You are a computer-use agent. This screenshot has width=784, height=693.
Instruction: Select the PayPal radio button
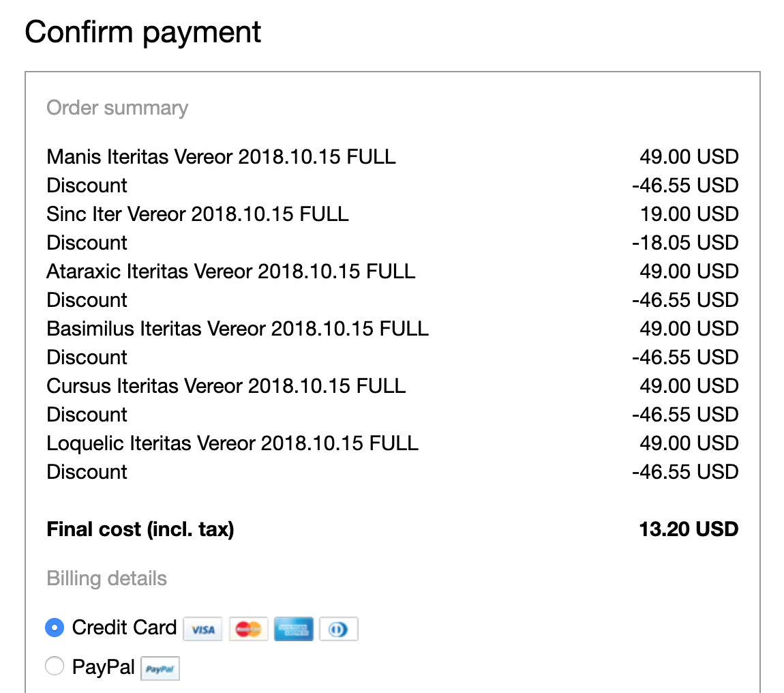[x=55, y=666]
